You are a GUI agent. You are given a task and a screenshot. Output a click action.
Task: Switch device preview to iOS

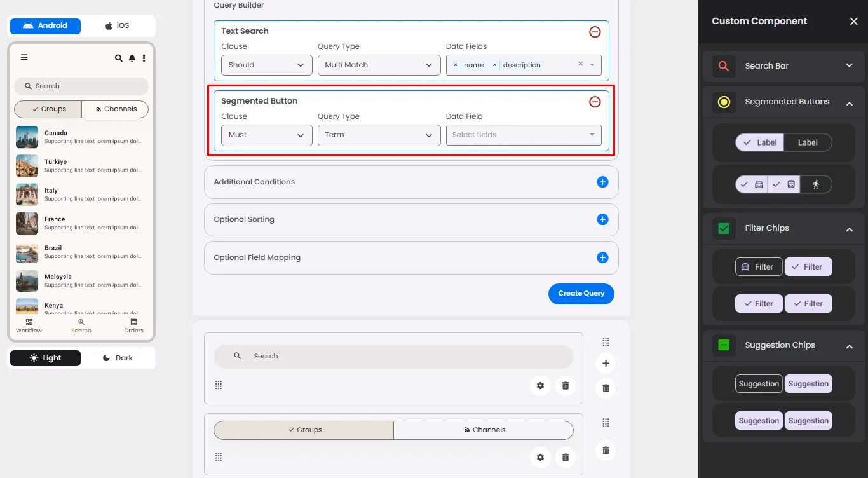point(118,26)
